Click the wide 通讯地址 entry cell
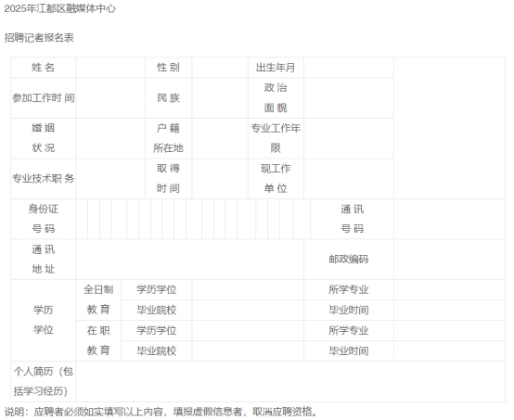514x420 pixels. (x=190, y=260)
